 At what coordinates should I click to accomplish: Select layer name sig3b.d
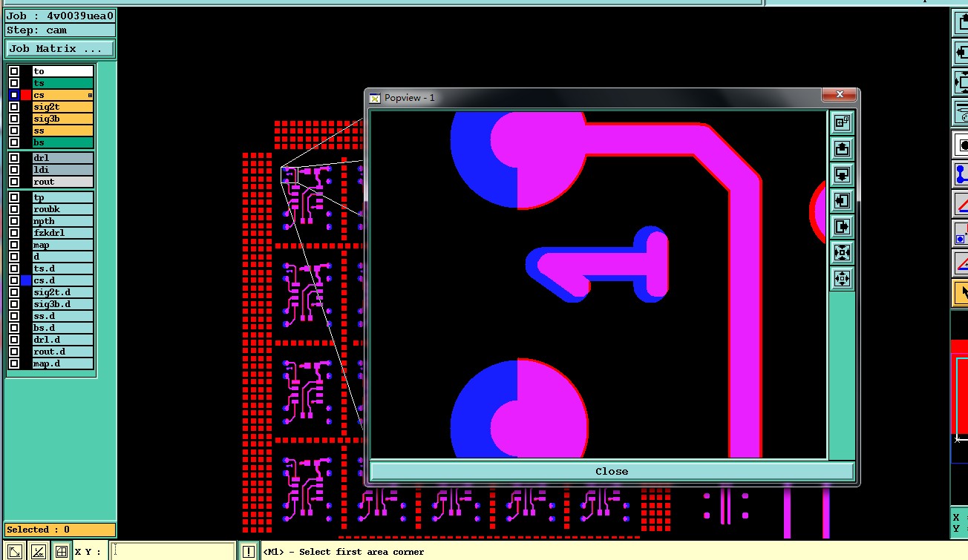click(x=63, y=304)
